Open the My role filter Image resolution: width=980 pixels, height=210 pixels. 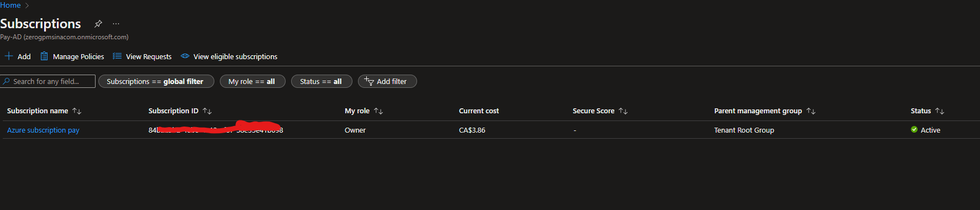[252, 81]
